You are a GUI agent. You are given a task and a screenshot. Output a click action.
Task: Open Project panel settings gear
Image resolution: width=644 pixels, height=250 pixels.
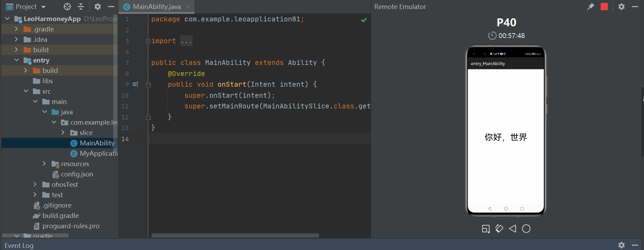(x=98, y=7)
